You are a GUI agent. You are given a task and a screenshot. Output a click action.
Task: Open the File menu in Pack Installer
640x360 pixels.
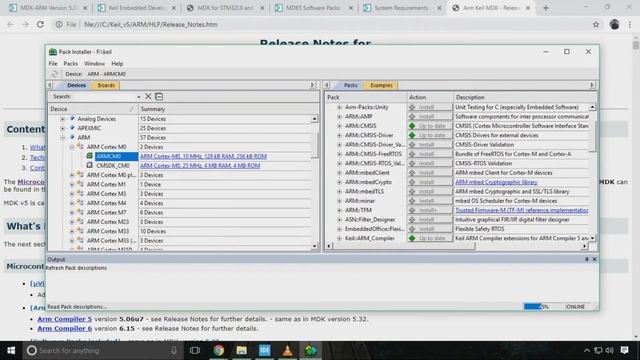tap(53, 64)
